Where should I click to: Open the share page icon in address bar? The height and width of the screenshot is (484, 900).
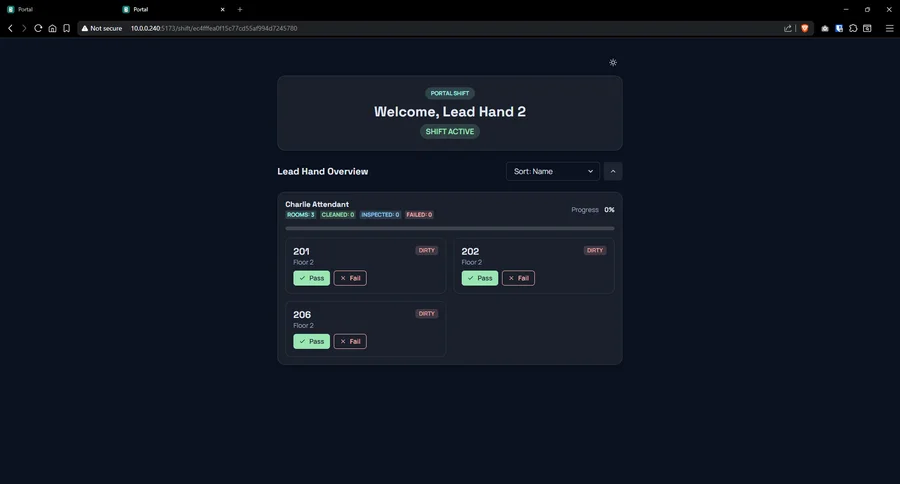(x=788, y=28)
